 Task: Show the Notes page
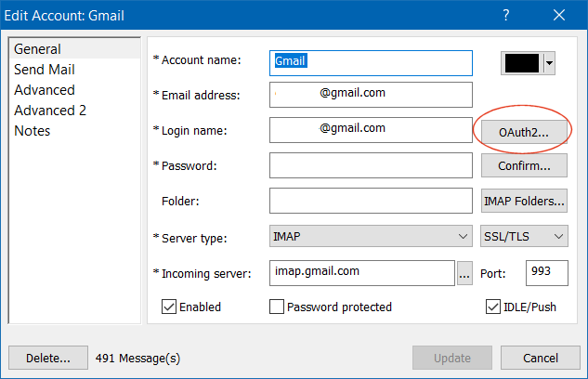pos(32,131)
